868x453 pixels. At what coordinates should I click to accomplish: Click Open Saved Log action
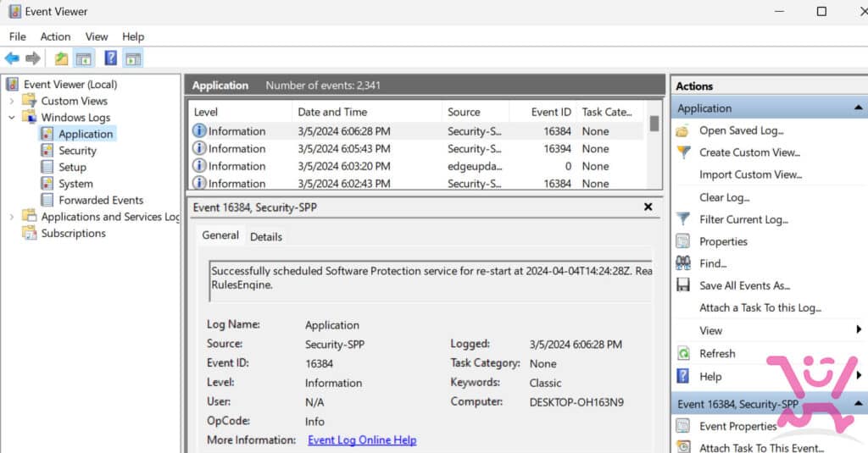click(x=741, y=130)
